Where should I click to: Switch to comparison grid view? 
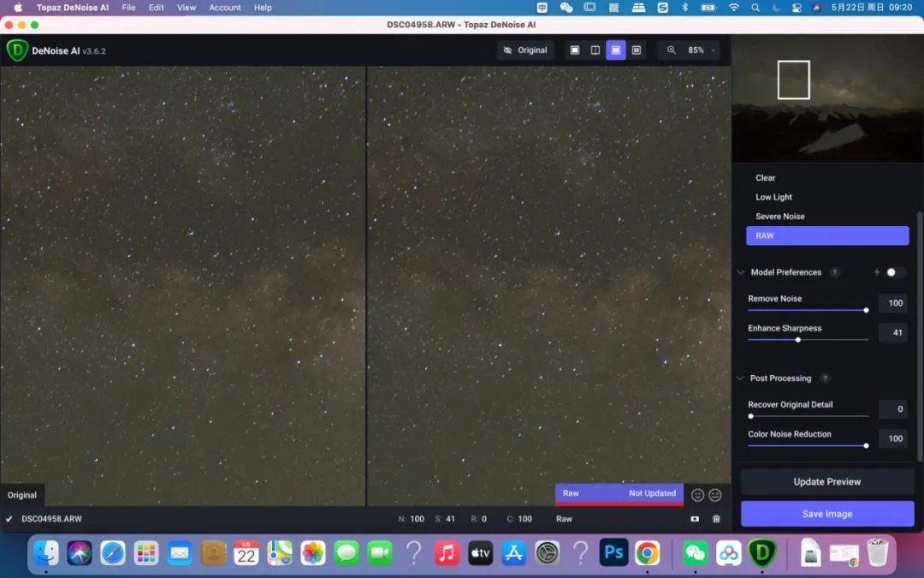point(637,51)
